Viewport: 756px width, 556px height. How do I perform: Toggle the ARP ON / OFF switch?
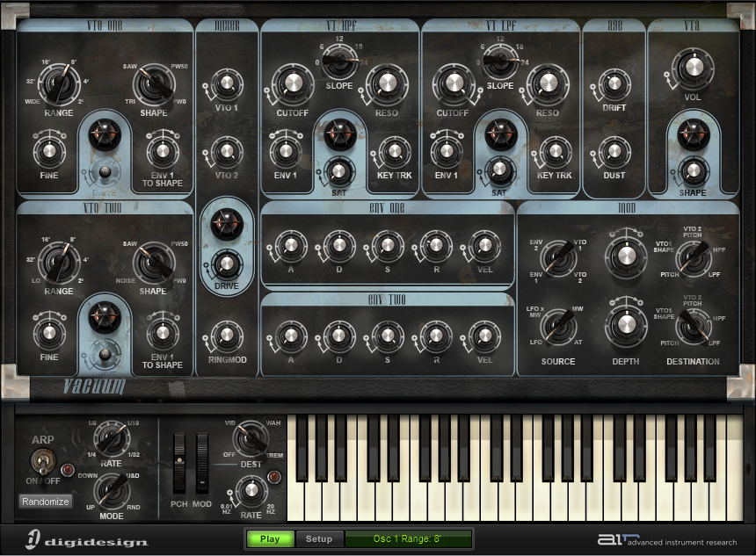(43, 461)
